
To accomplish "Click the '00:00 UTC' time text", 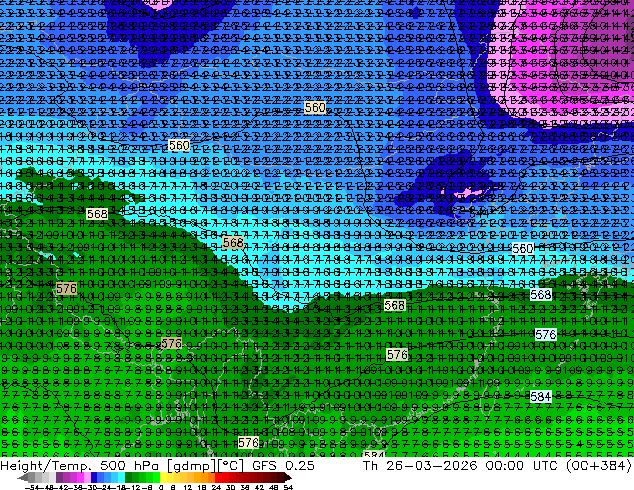I will [x=524, y=465].
